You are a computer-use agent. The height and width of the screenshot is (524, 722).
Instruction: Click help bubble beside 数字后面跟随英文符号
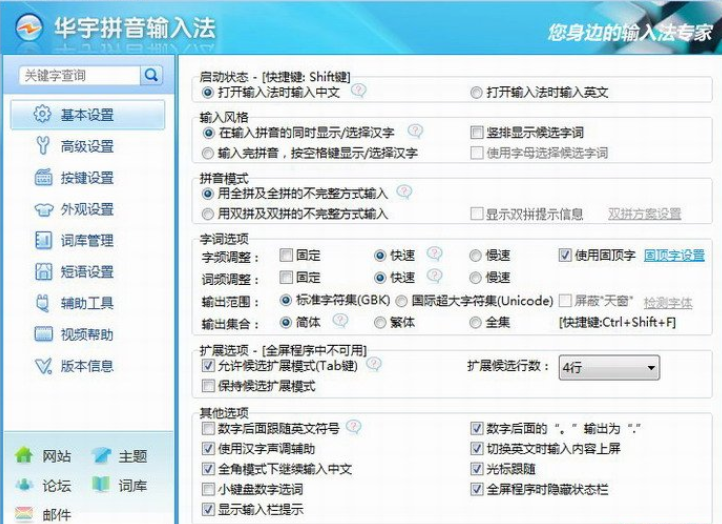(x=353, y=427)
